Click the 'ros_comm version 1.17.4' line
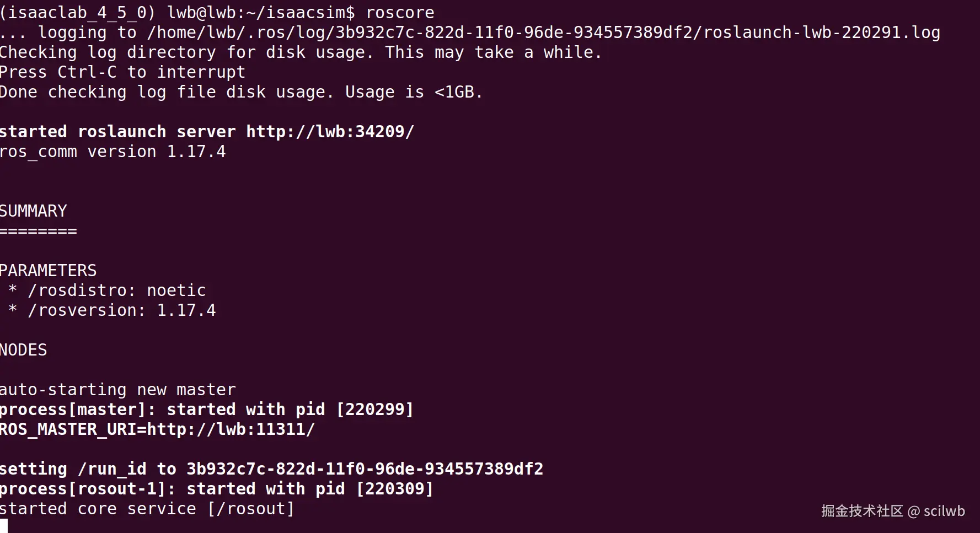This screenshot has width=980, height=533. coord(113,152)
